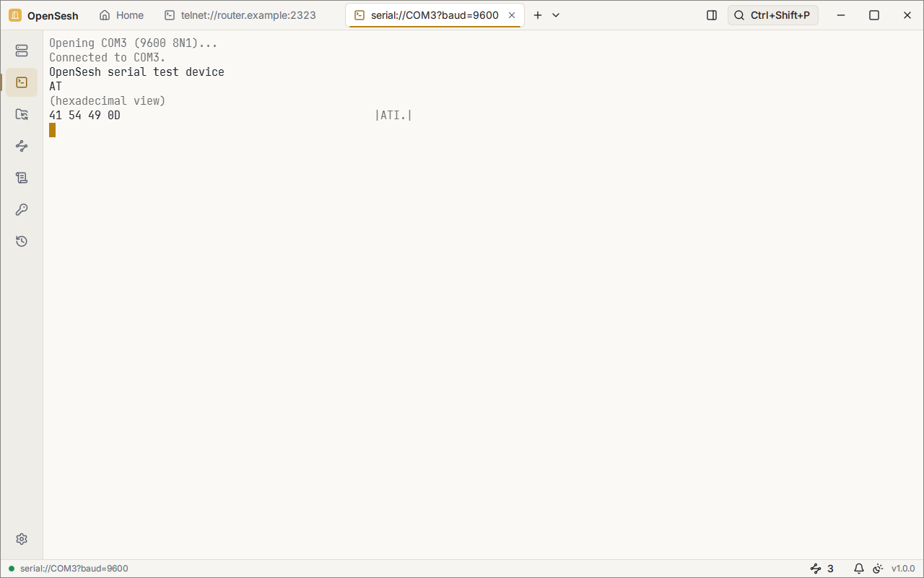Open the Ctrl+Shift+P command search
The width and height of the screenshot is (924, 578).
coord(772,15)
